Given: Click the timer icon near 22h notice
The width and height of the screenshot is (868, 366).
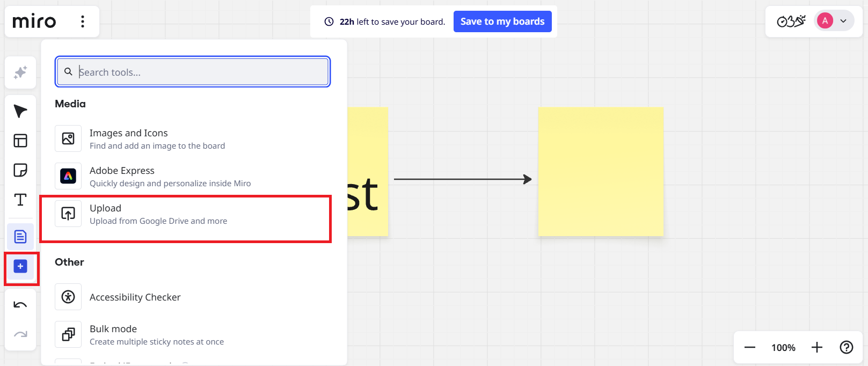Looking at the screenshot, I should pyautogui.click(x=328, y=21).
